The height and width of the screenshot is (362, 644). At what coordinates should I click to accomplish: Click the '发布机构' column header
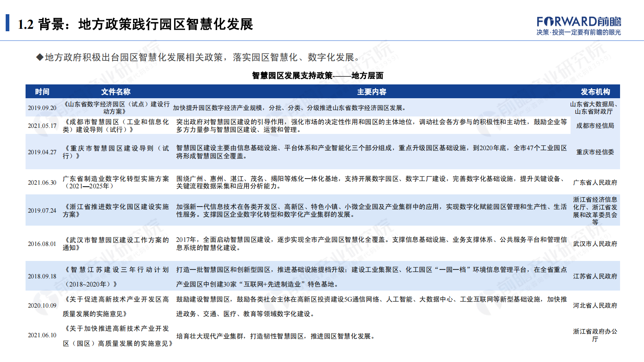(x=595, y=92)
